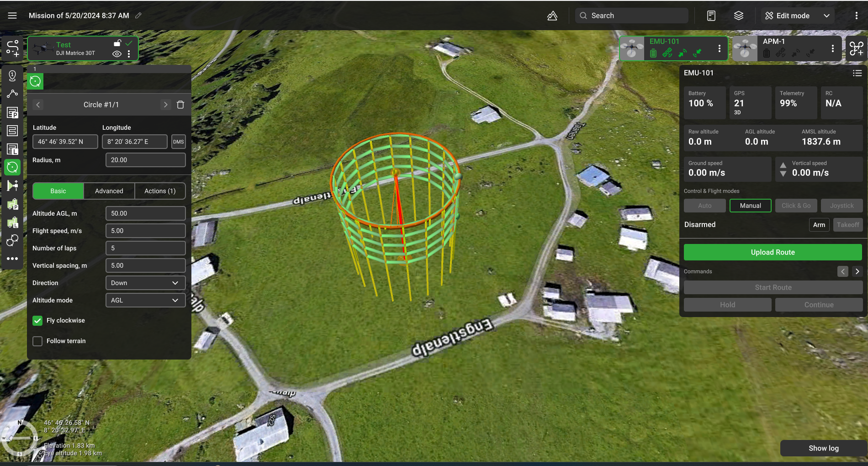Open the mission log document icon
The image size is (868, 466).
(x=711, y=16)
